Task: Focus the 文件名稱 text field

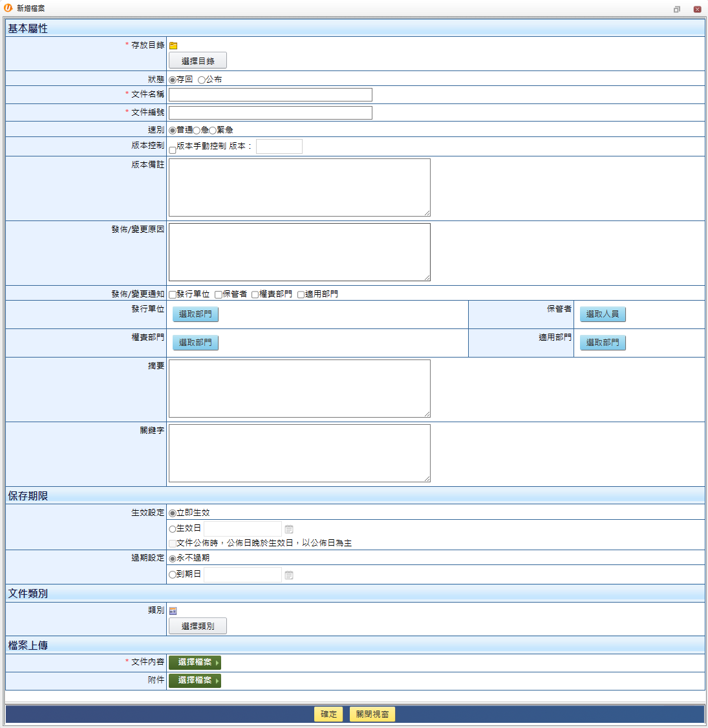Action: click(x=270, y=95)
